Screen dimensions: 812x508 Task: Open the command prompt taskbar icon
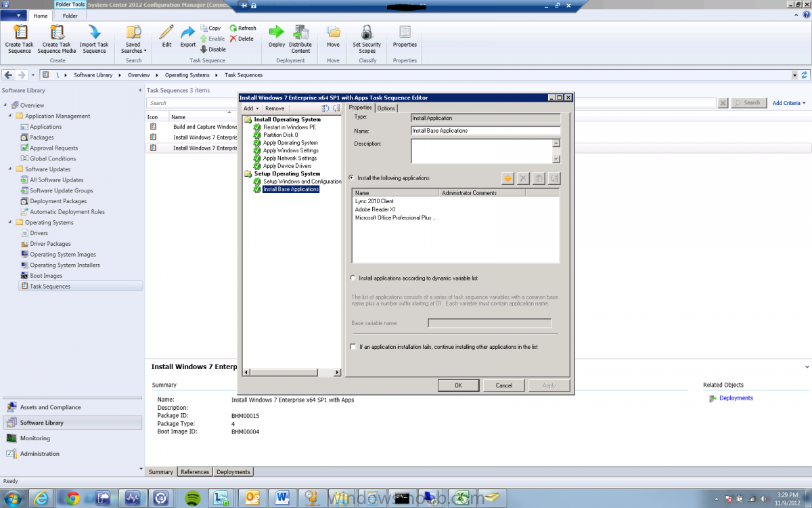(x=403, y=499)
